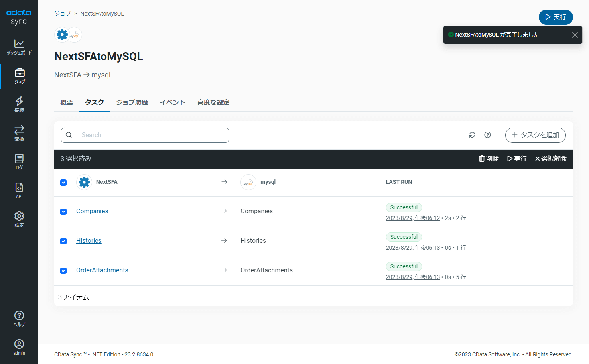Click the mysql column header text
Image resolution: width=589 pixels, height=364 pixels.
point(268,182)
